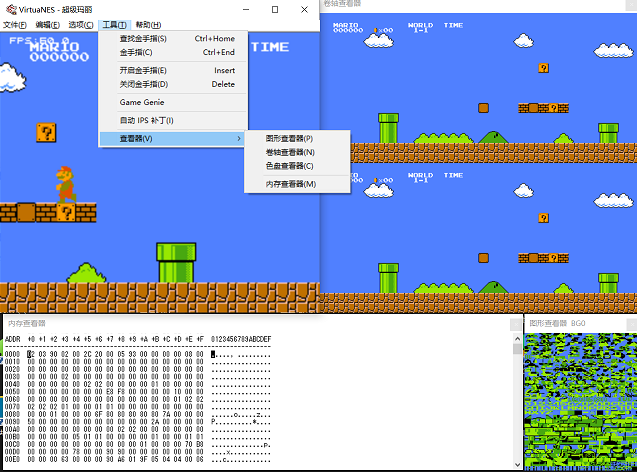
Task: Close the 内存查看器 window
Action: pos(516,324)
